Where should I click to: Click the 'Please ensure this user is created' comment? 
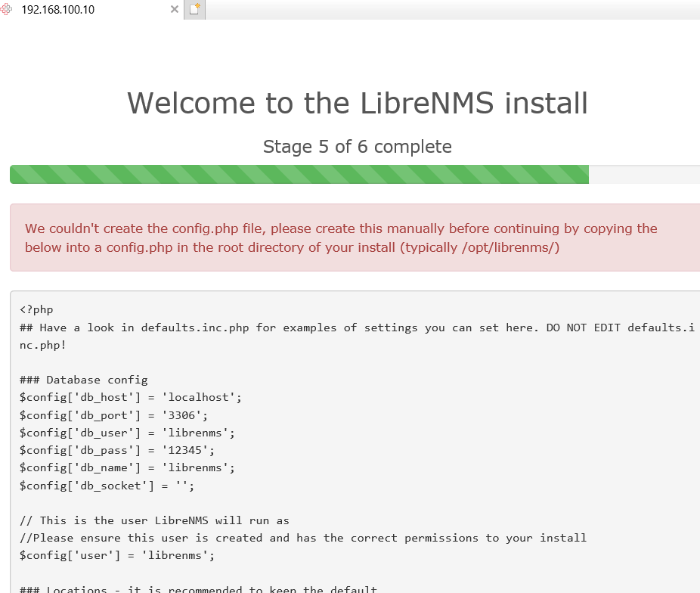[x=303, y=538]
